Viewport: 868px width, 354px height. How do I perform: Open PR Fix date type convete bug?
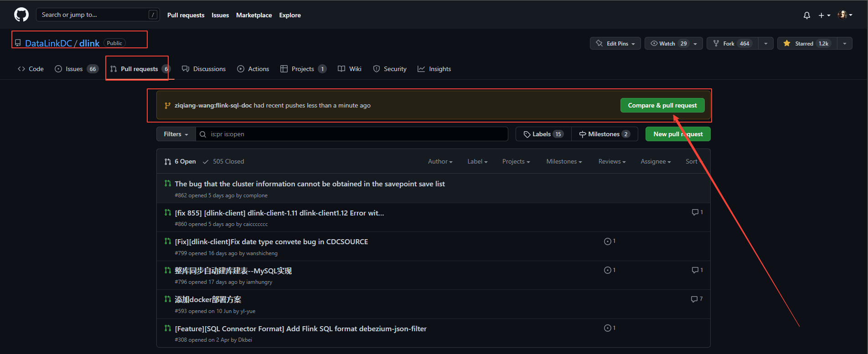pyautogui.click(x=271, y=241)
